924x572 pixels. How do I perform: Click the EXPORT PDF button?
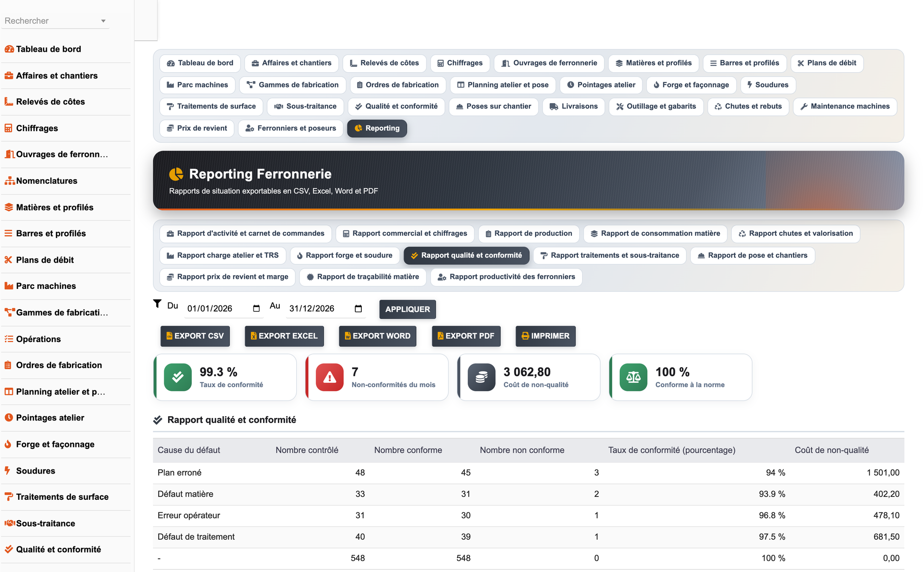[x=466, y=336]
